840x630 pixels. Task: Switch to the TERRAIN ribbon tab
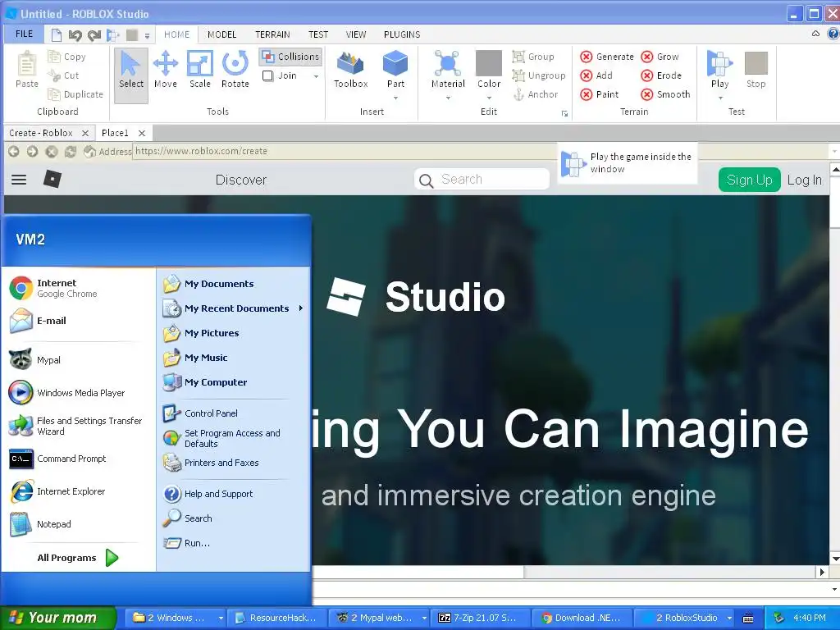(x=272, y=34)
